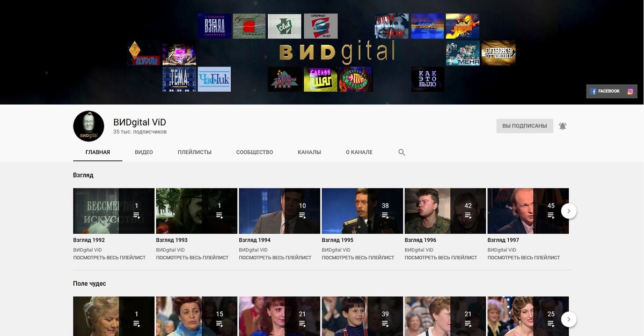Open the Взгляд 1996 playlist thumbnail
The width and height of the screenshot is (644, 336).
point(445,211)
